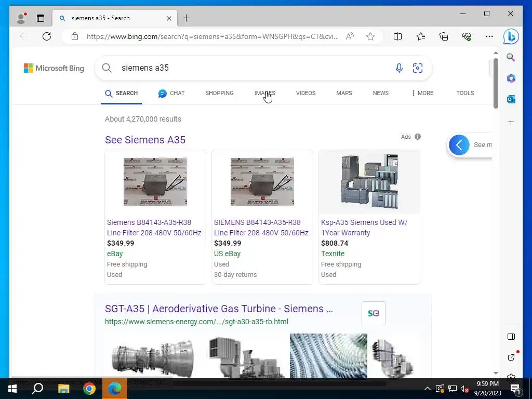Open link in external window sidebar icon

(511, 357)
